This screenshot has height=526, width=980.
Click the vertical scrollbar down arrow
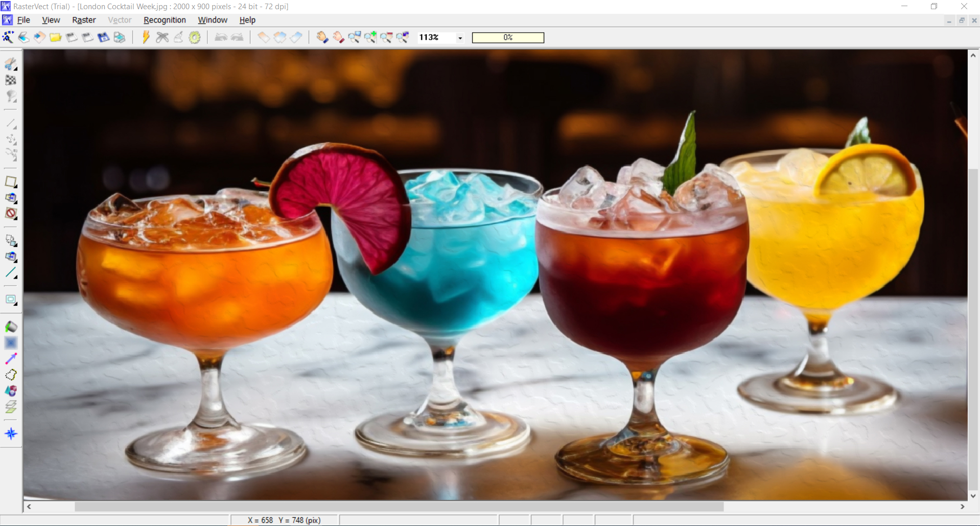pyautogui.click(x=973, y=495)
